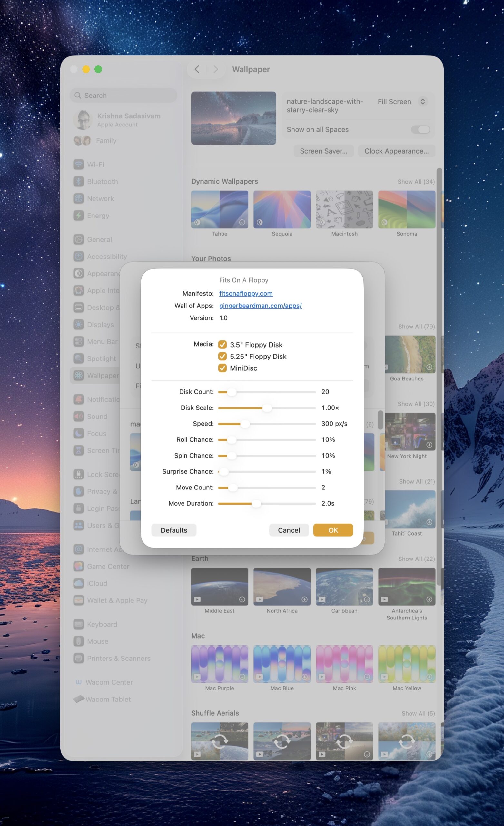This screenshot has height=826, width=504.
Task: Open the Game Center sidebar icon
Action: (x=78, y=566)
